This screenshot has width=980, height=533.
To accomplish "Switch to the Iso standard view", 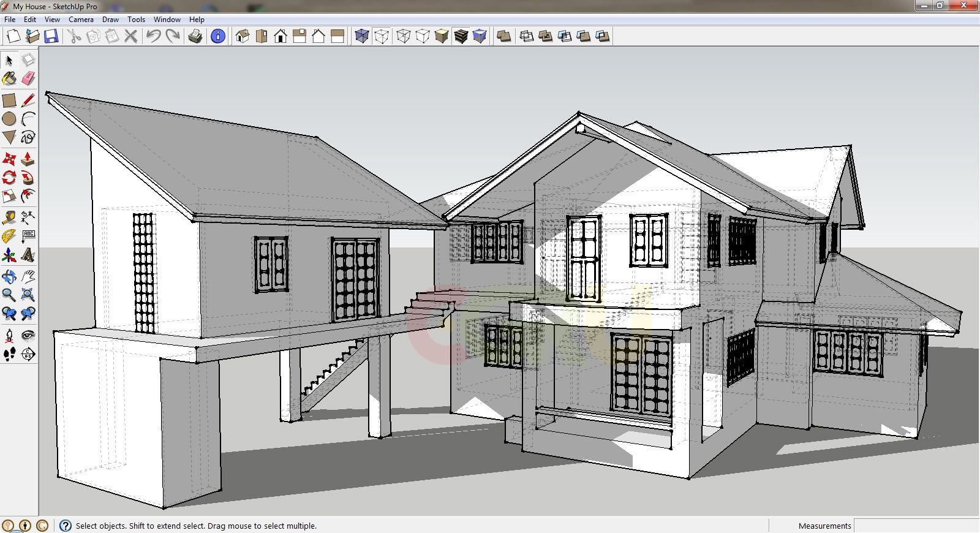I will point(243,36).
